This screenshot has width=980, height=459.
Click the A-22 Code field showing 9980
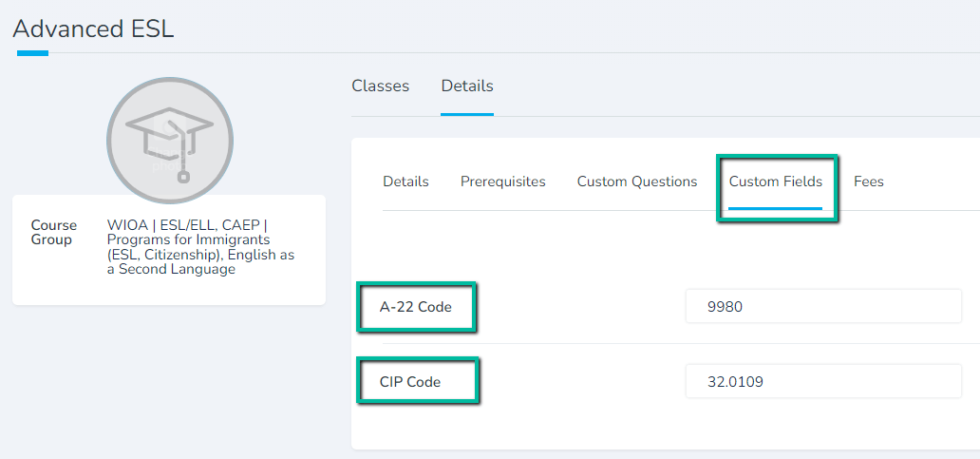(x=822, y=307)
